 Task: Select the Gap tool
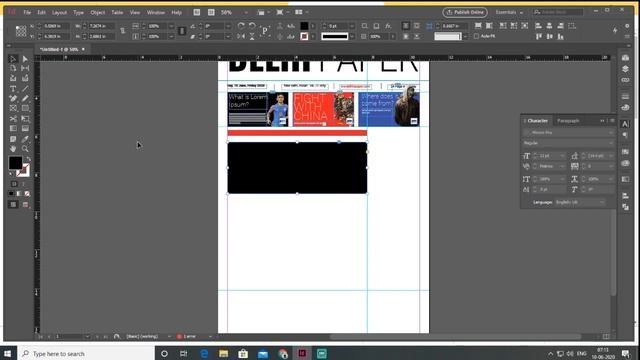[x=25, y=68]
